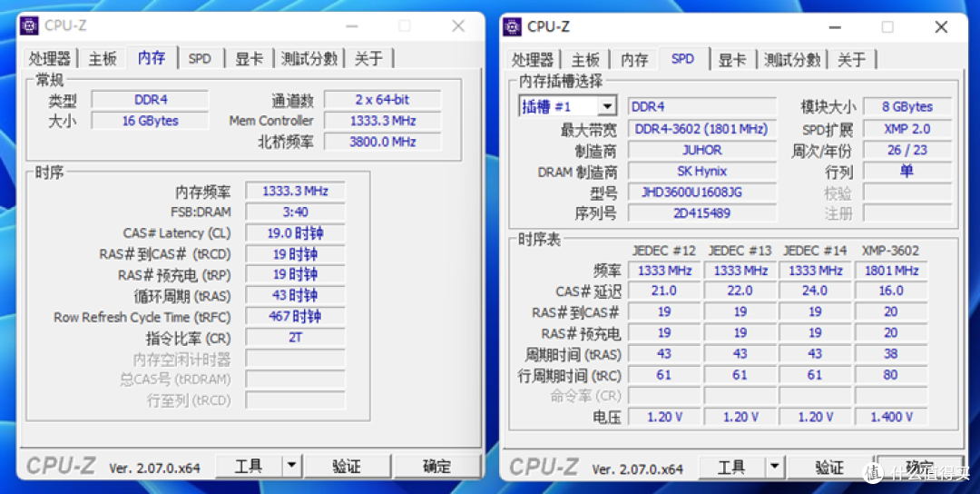980x494 pixels.
Task: Switch to SPD tab in left window
Action: pyautogui.click(x=200, y=59)
